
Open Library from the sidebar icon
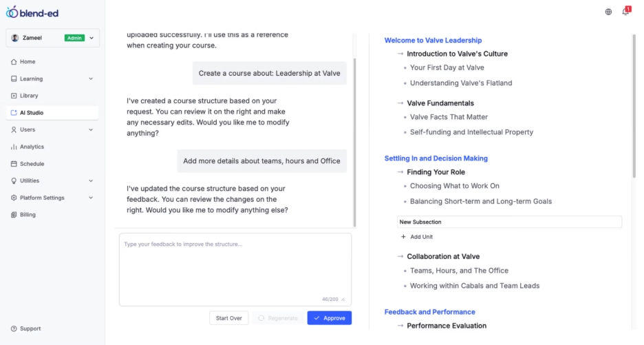[x=14, y=96]
